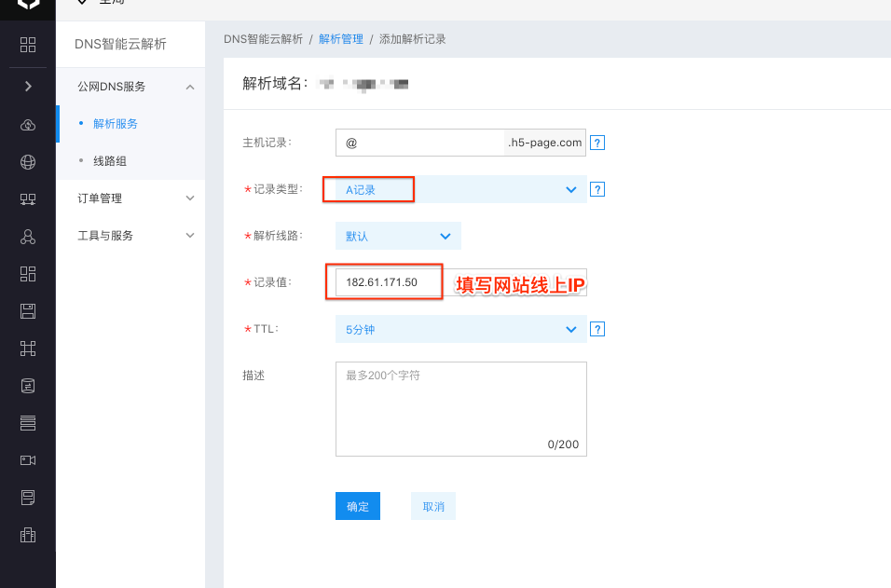
Task: Click help icon next to host record field
Action: click(x=598, y=143)
